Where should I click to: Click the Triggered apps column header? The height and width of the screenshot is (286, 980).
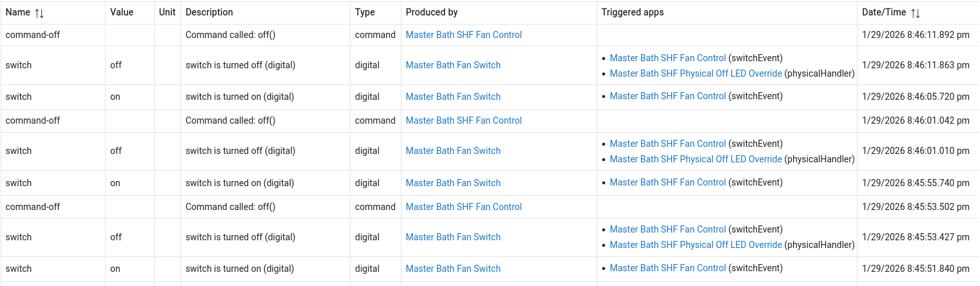pyautogui.click(x=632, y=12)
